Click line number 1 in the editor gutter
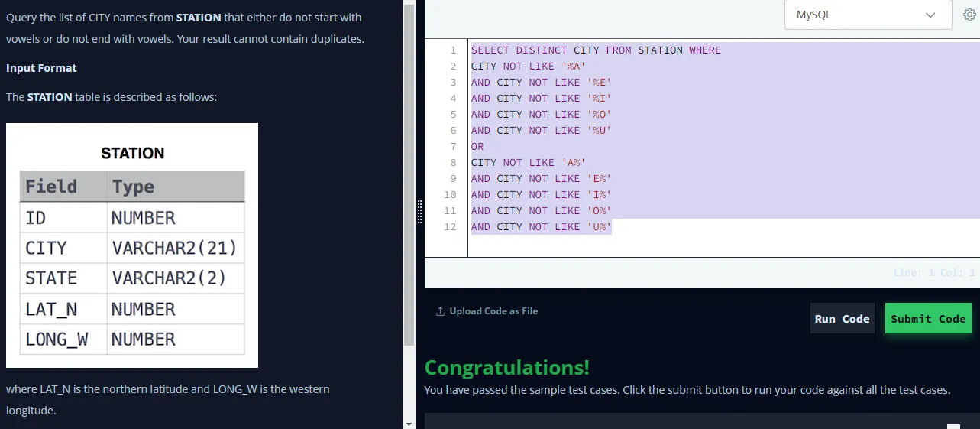This screenshot has width=980, height=429. [x=453, y=50]
